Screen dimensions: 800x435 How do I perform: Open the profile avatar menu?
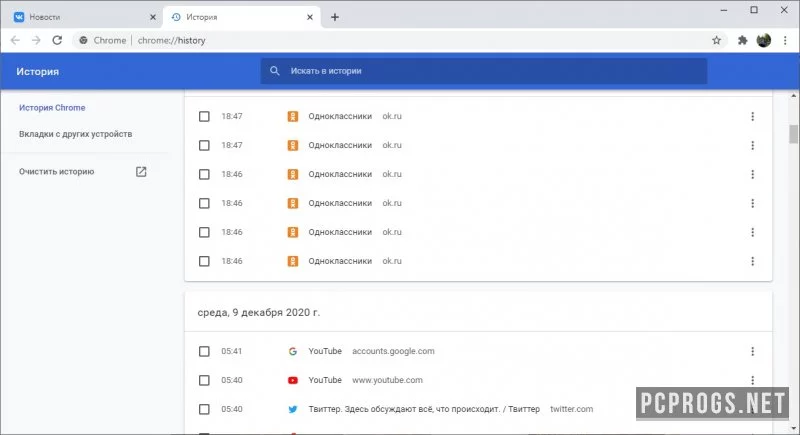[764, 40]
